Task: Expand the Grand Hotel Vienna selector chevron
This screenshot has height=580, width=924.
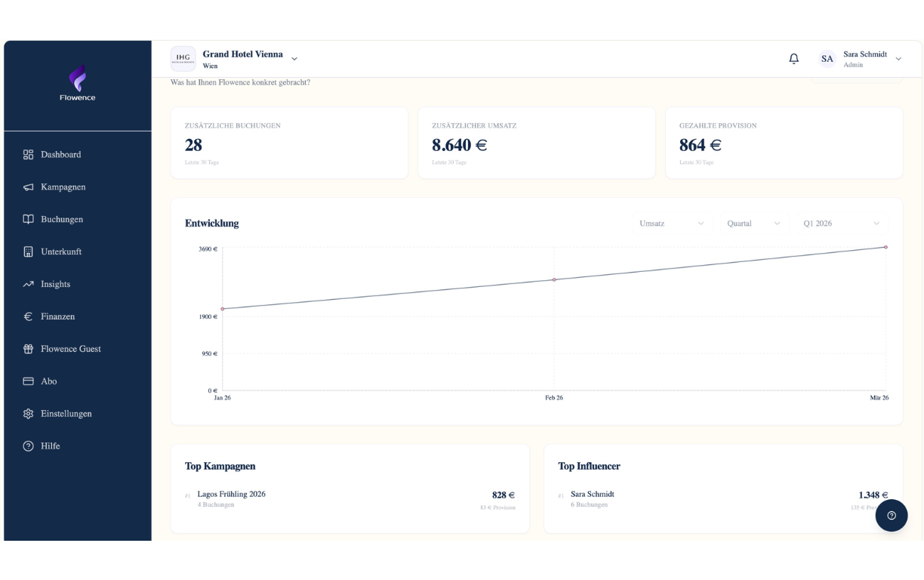Action: (x=294, y=59)
